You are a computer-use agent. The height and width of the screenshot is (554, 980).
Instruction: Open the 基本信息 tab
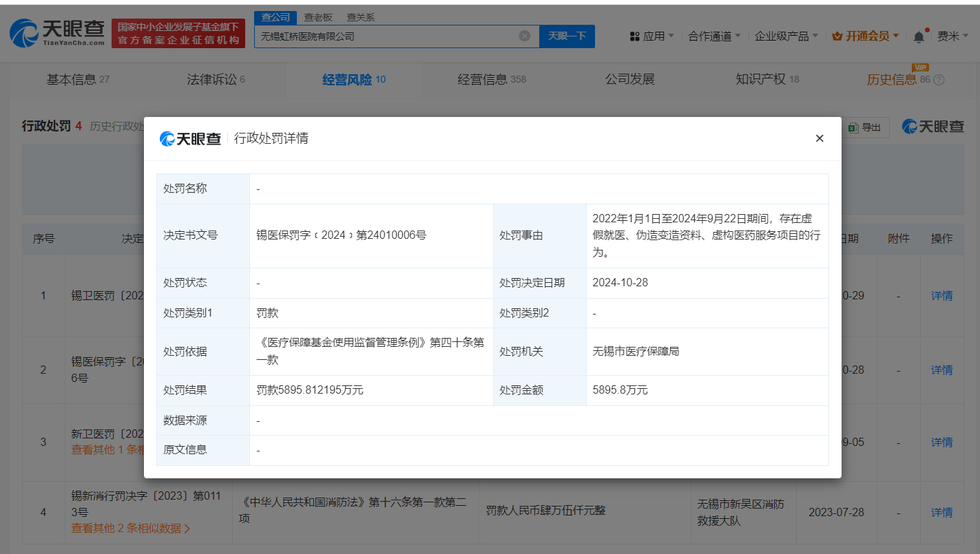[x=78, y=79]
